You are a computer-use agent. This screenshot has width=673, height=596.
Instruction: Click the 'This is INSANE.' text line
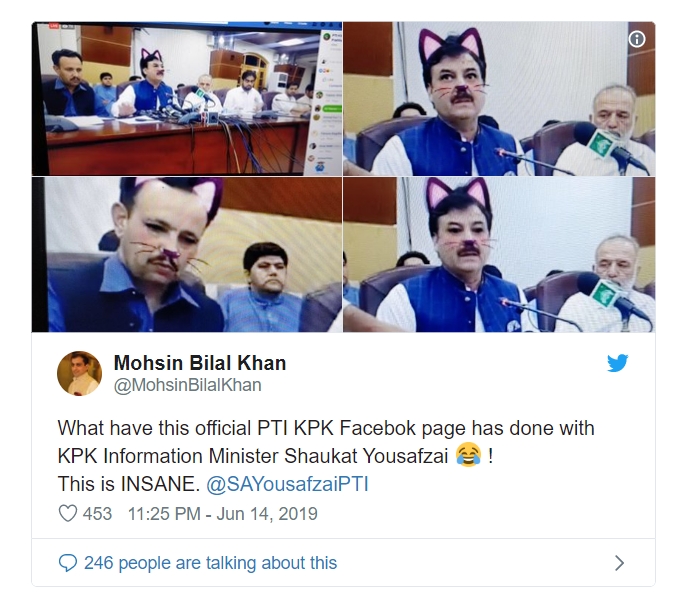click(x=129, y=484)
